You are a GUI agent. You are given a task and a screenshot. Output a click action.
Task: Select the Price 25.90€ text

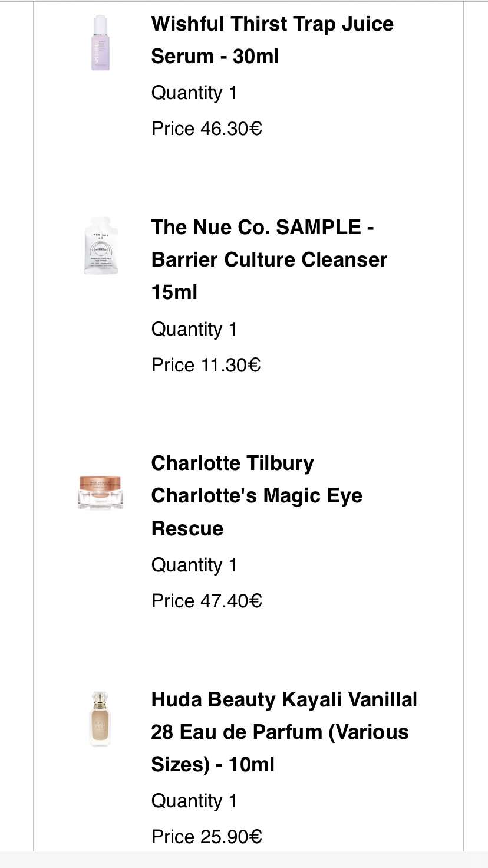pos(206,837)
